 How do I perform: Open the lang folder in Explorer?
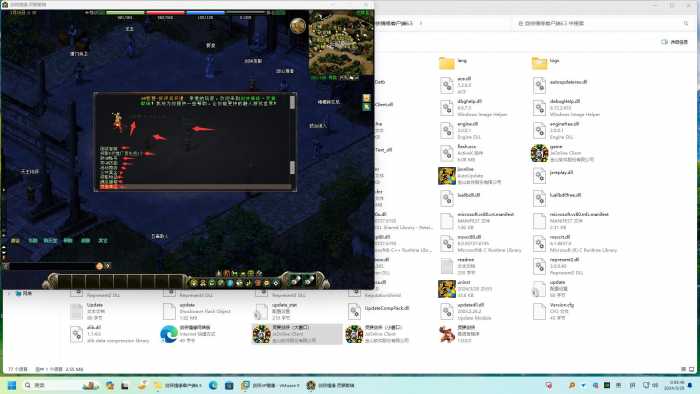coord(453,63)
